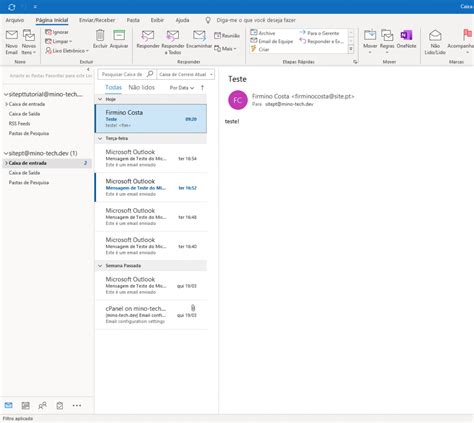
Task: Click the Regras icon
Action: 387,35
